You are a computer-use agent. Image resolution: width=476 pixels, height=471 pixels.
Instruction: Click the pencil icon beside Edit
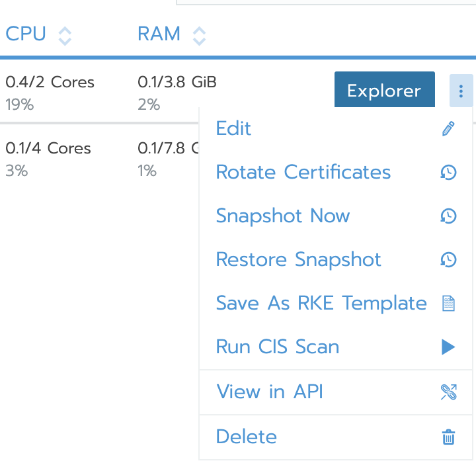[x=448, y=128]
